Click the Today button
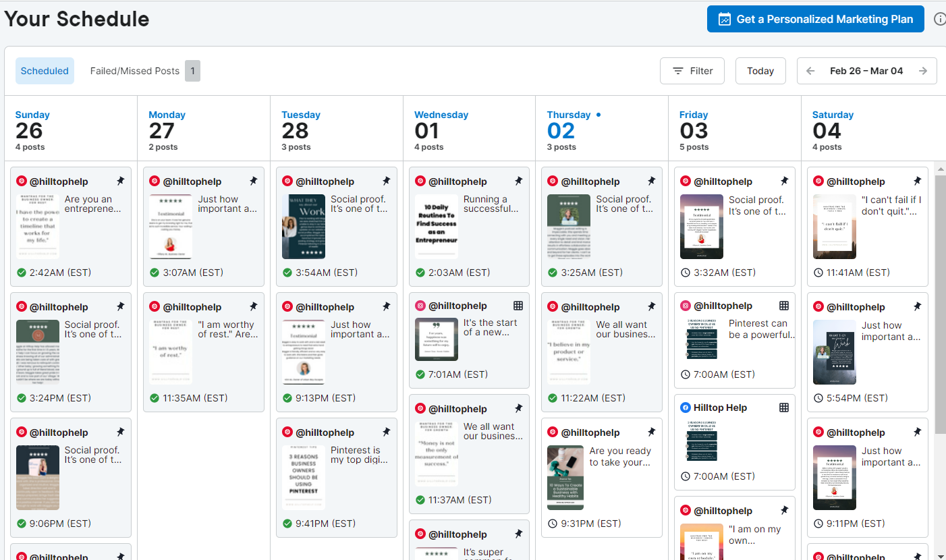This screenshot has height=560, width=946. 760,70
